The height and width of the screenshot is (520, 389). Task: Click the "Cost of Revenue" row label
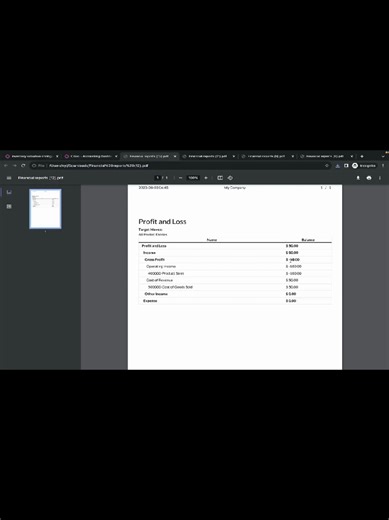click(160, 280)
